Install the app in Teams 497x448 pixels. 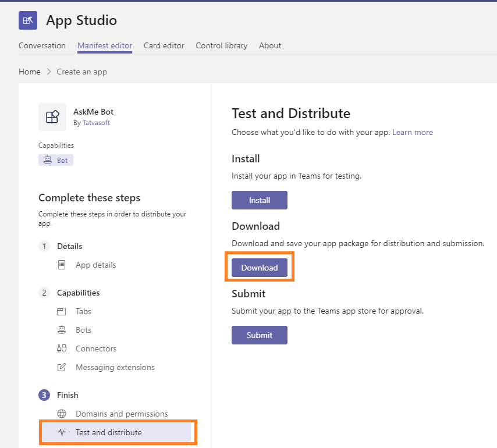pyautogui.click(x=260, y=200)
